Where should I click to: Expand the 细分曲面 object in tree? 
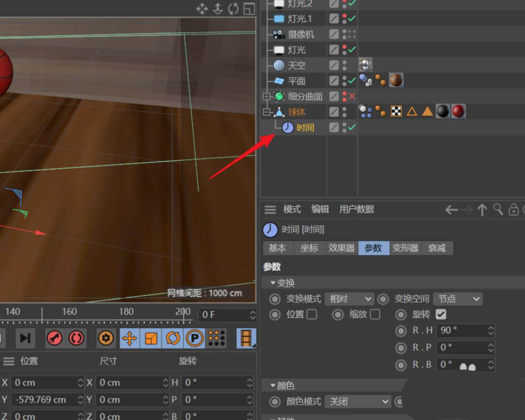pos(267,96)
